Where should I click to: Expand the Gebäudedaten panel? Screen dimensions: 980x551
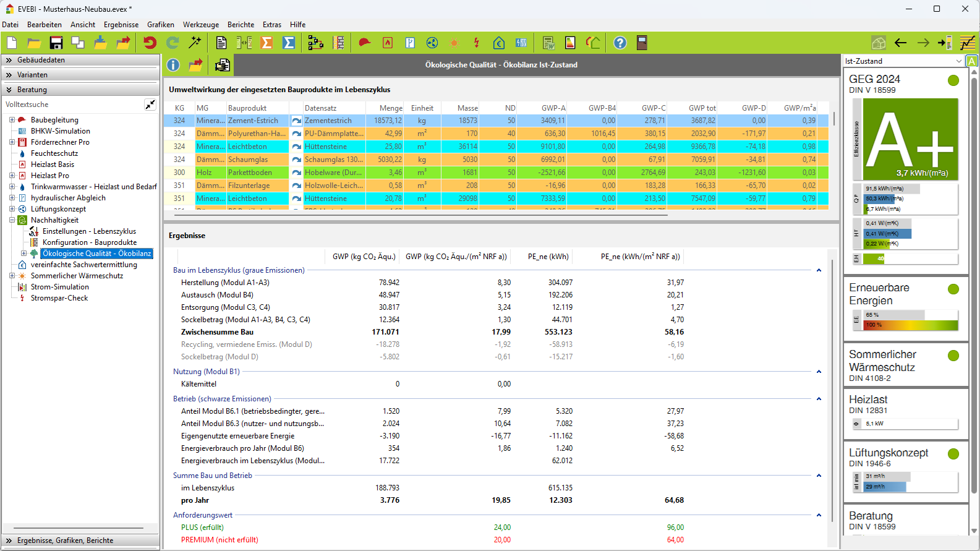(80, 60)
